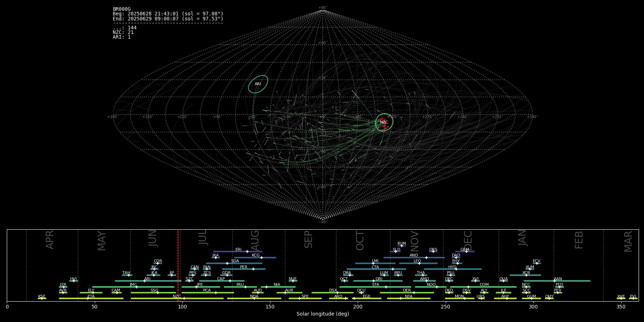
Task: Click the CAP shower label
Action: point(221,279)
